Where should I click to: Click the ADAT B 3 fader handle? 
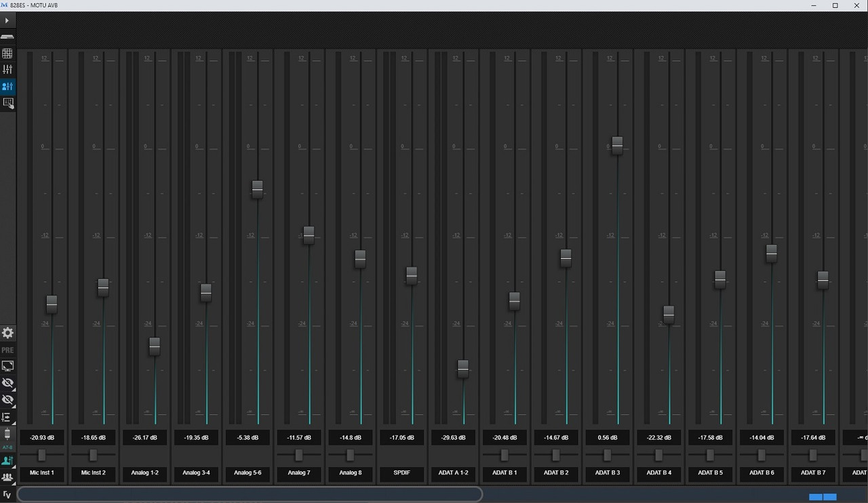click(x=617, y=146)
